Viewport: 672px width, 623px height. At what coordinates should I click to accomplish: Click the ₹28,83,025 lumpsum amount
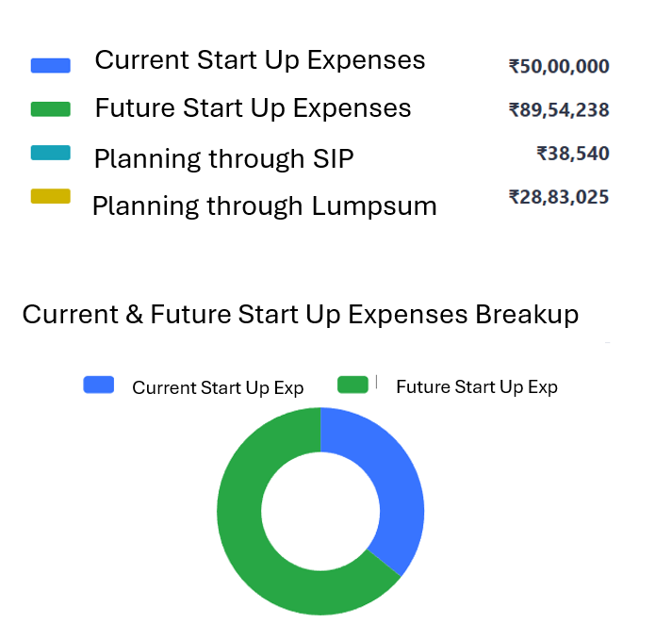(559, 197)
